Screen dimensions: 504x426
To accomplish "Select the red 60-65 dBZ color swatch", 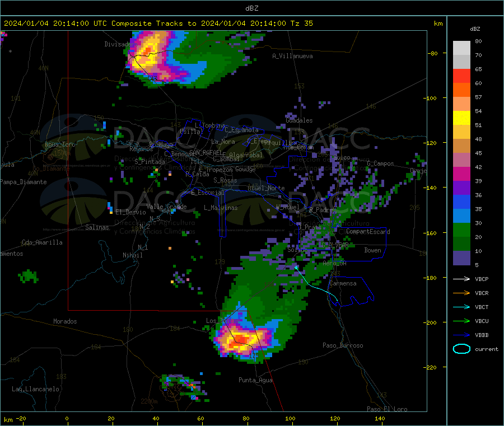I will point(461,76).
